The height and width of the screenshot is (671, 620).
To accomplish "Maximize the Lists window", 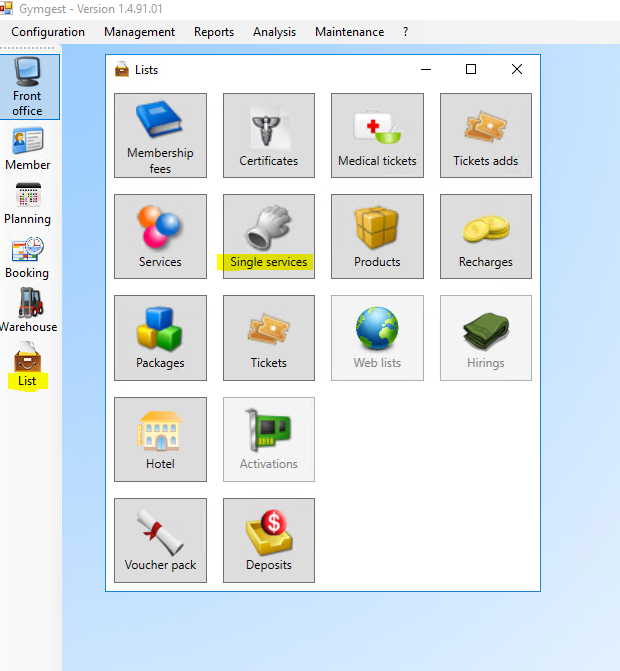I will click(471, 69).
